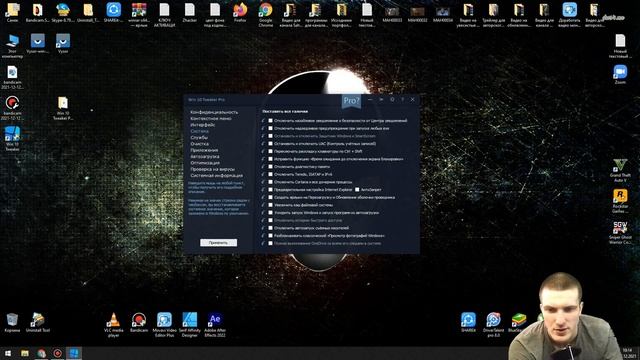Open Uninstall Tool desktop icon

38,322
